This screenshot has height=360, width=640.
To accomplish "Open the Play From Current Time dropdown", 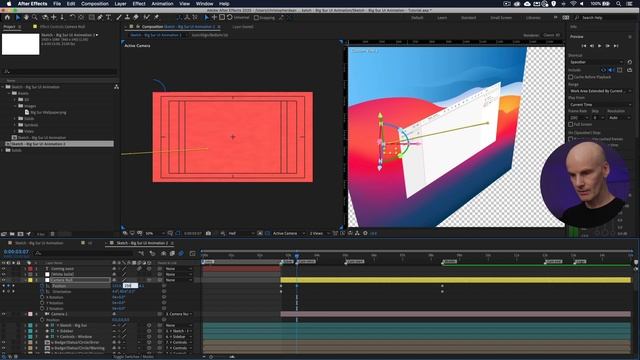I will tap(600, 105).
